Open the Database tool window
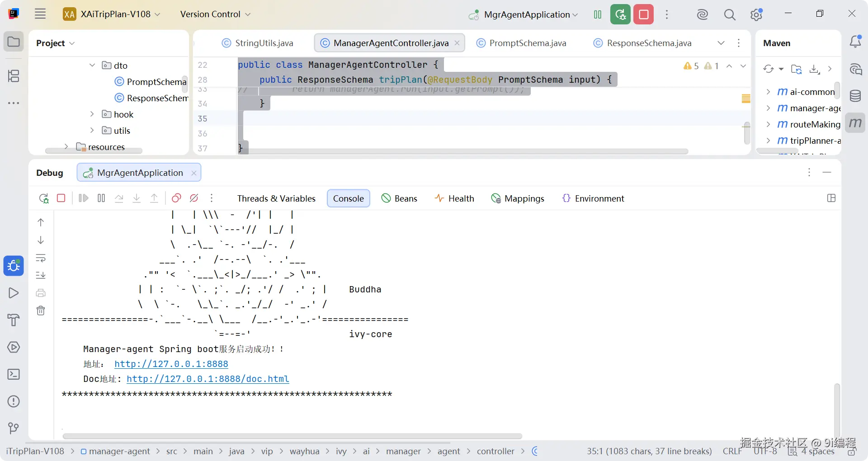The image size is (868, 461). [x=855, y=96]
